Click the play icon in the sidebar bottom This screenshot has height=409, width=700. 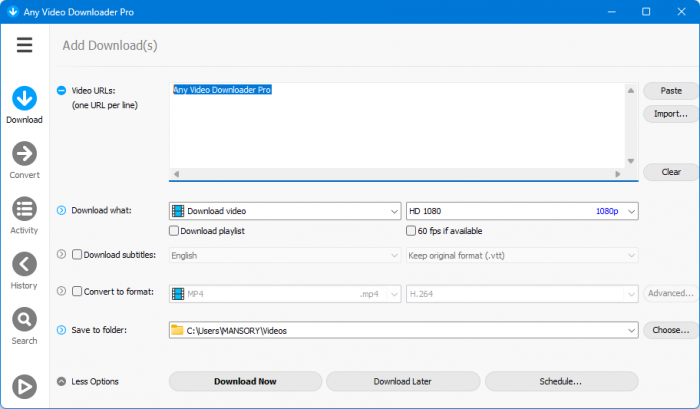pos(24,386)
